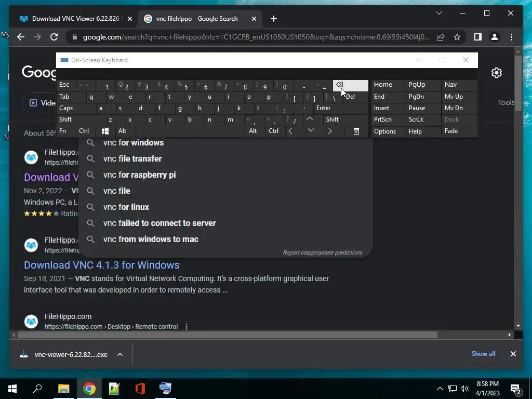Viewport: 532px width, 399px height.
Task: Open Download VNC 4.1.3 for Windows result
Action: tap(101, 265)
